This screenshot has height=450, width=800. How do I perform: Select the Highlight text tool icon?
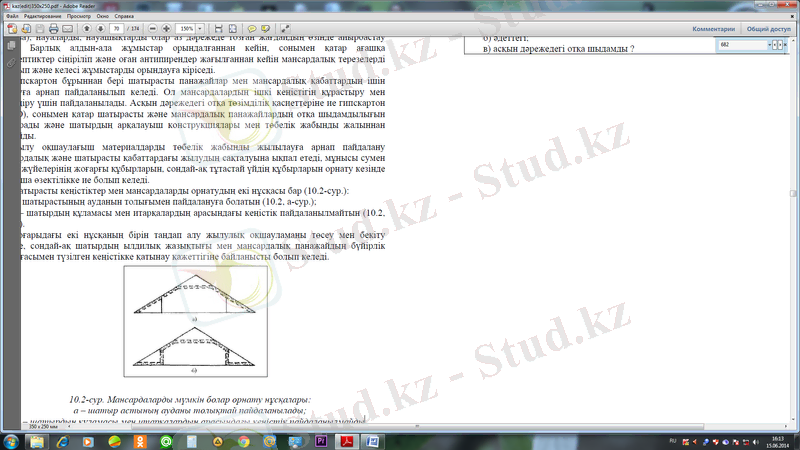click(266, 29)
